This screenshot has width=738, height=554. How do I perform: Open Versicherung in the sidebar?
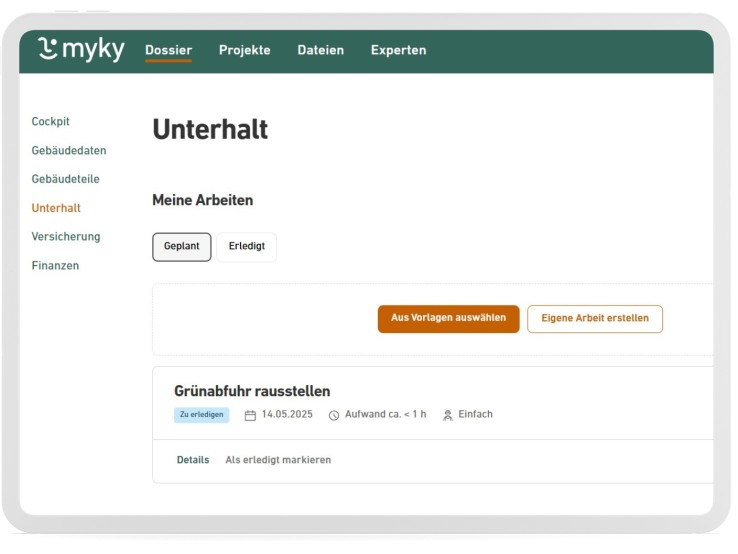66,237
